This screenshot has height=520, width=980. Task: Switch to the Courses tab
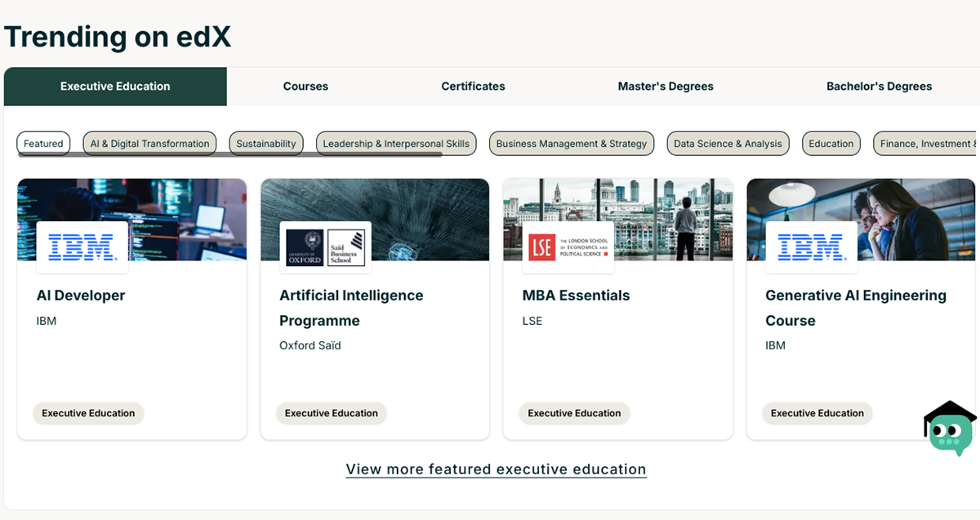coord(305,87)
